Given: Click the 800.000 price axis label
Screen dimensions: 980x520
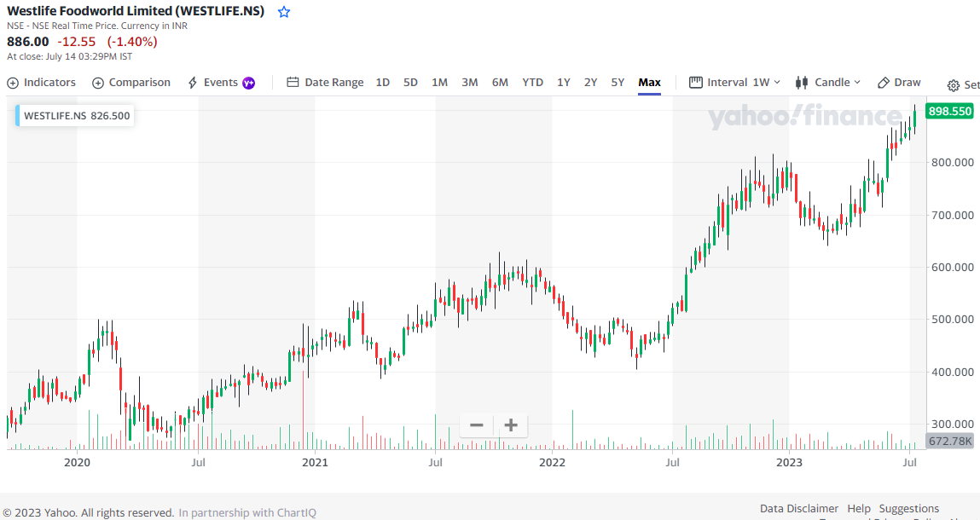Looking at the screenshot, I should pos(951,163).
